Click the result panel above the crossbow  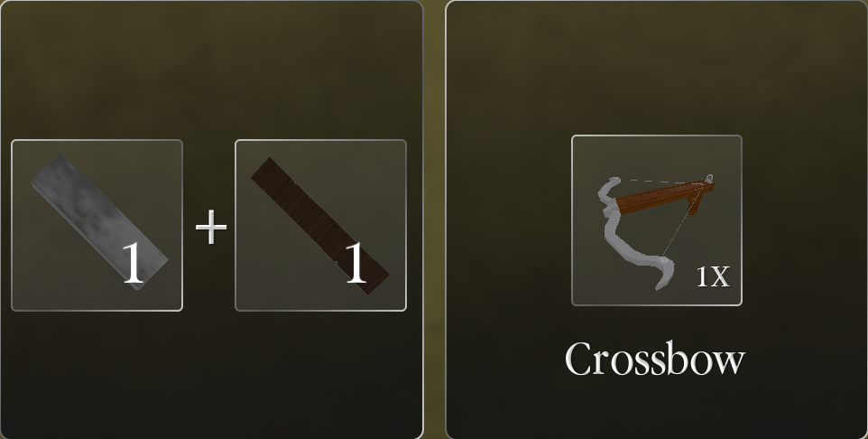click(657, 67)
